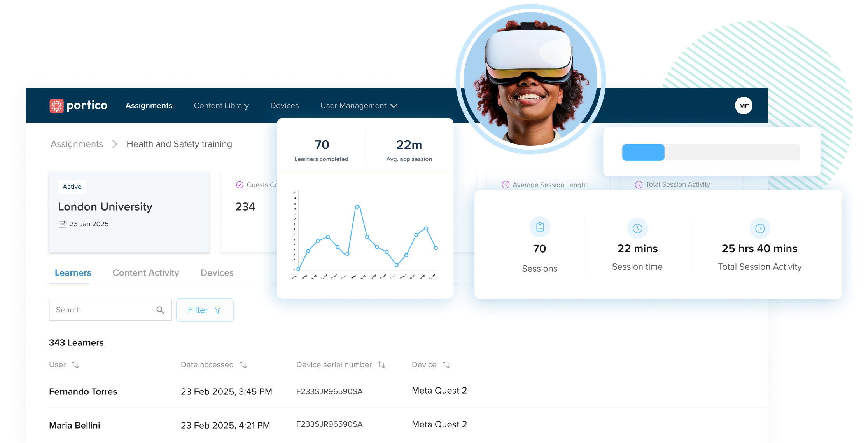The width and height of the screenshot is (868, 443).
Task: Expand the User Management dropdown
Action: point(358,105)
